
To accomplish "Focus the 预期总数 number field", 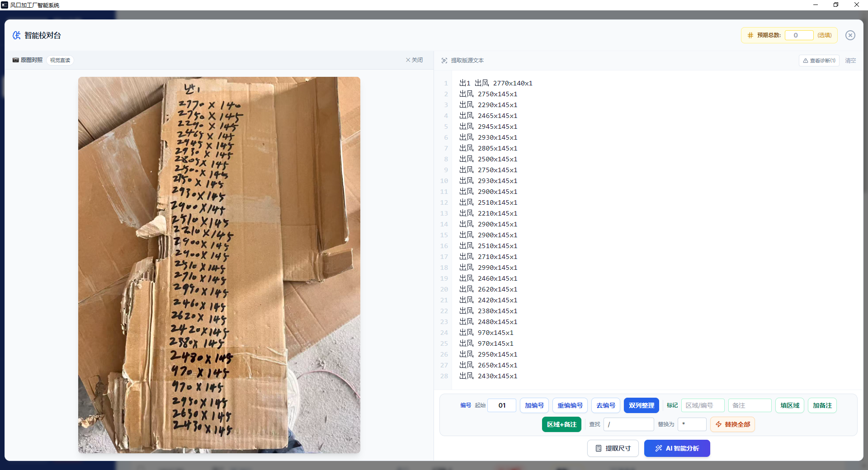I will click(x=799, y=35).
